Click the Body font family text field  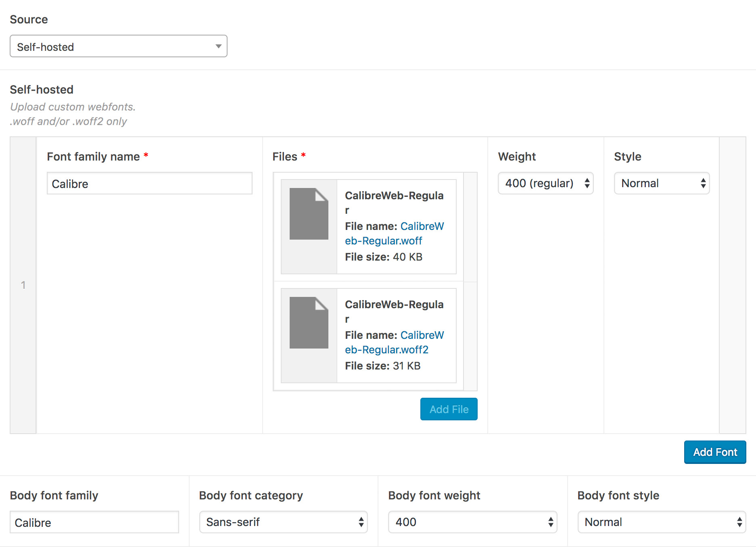94,522
